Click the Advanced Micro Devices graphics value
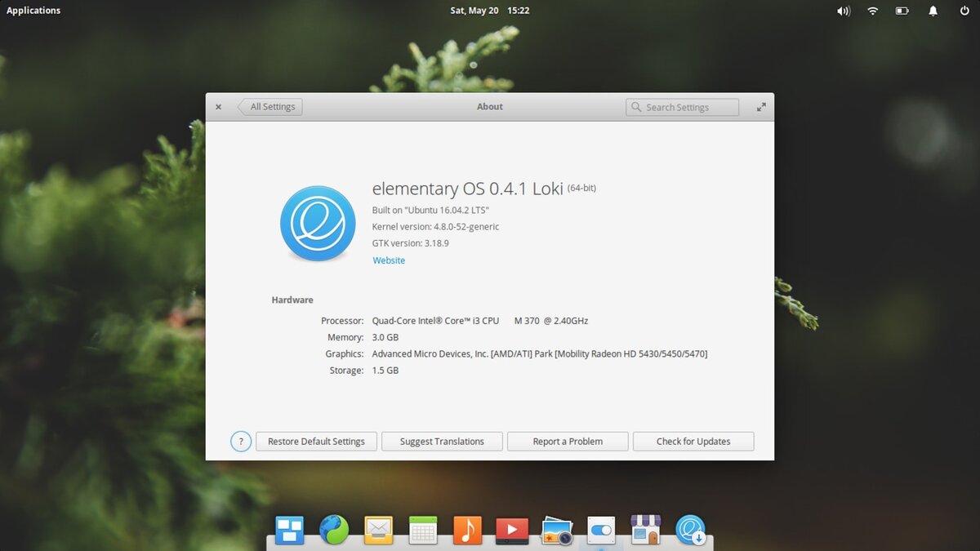The image size is (980, 551). (x=540, y=353)
